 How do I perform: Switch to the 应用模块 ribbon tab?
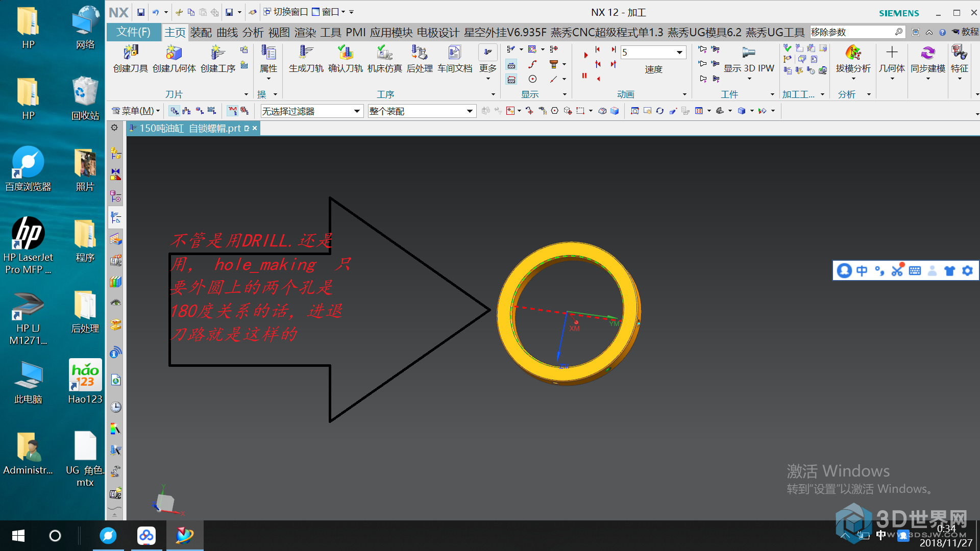click(x=391, y=32)
